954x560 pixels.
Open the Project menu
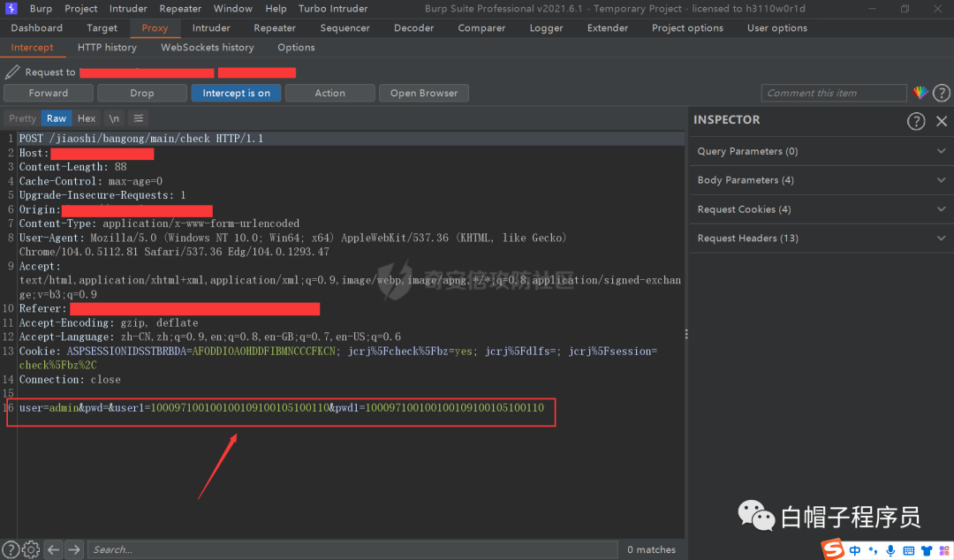tap(81, 9)
